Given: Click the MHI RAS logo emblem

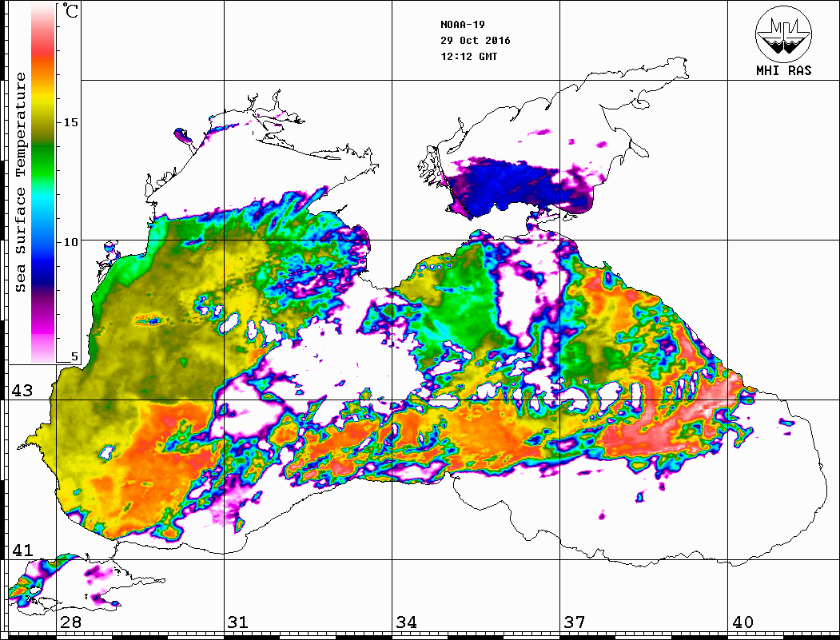Looking at the screenshot, I should pyautogui.click(x=784, y=34).
